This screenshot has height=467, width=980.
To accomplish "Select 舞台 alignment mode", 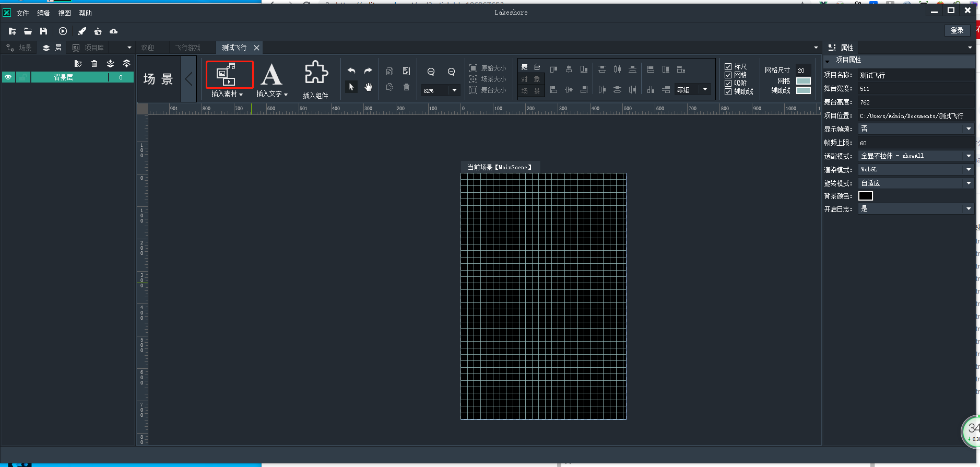I will [531, 67].
